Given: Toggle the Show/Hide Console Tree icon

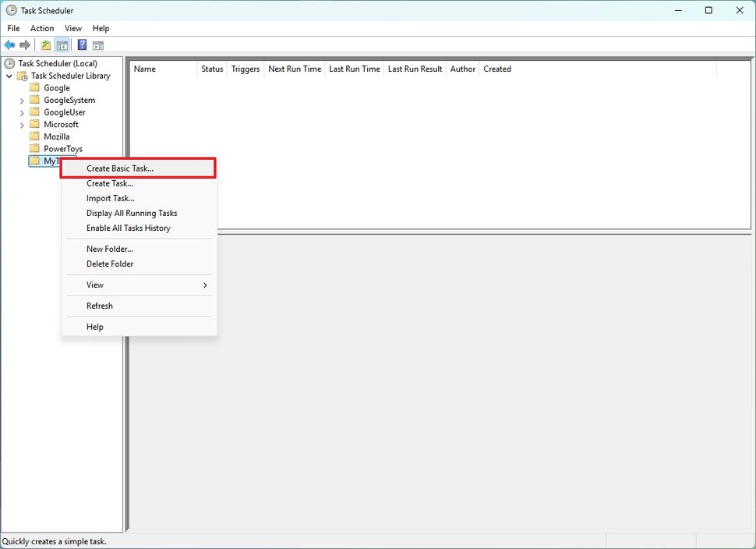Looking at the screenshot, I should click(62, 45).
